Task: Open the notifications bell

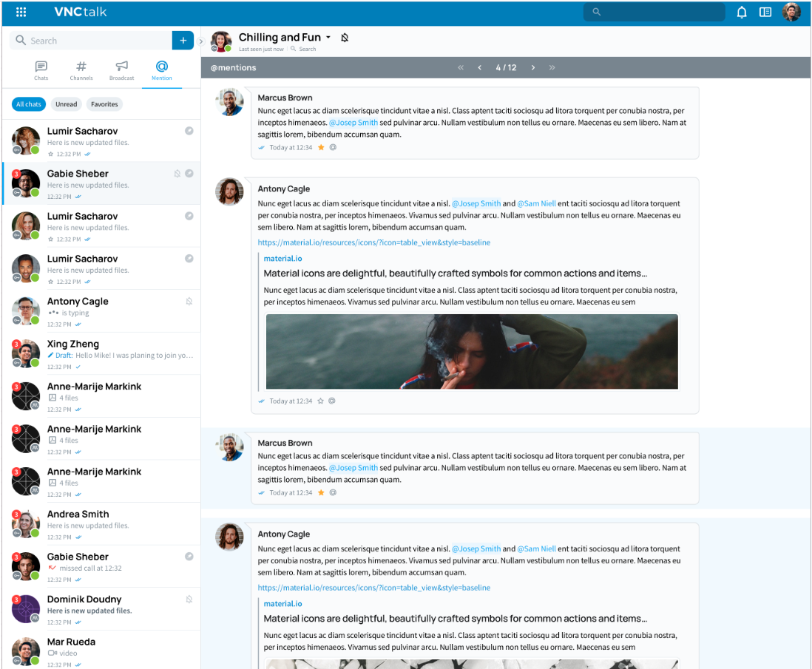Action: [742, 12]
